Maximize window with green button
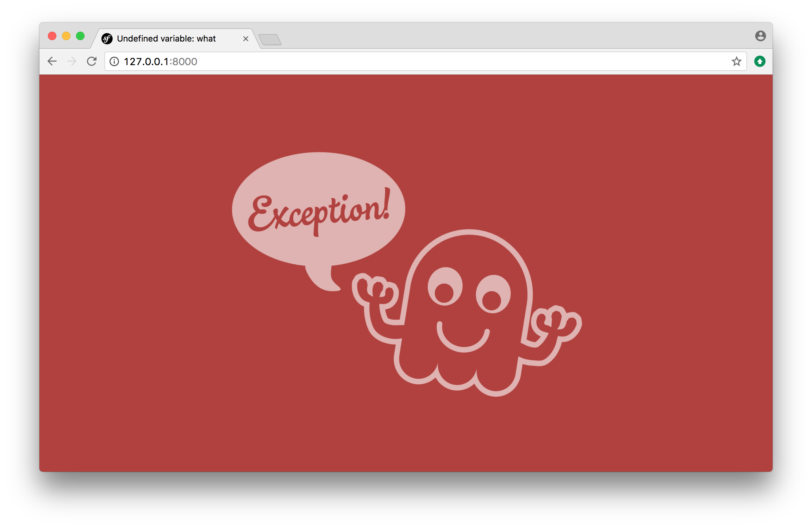 coord(80,36)
